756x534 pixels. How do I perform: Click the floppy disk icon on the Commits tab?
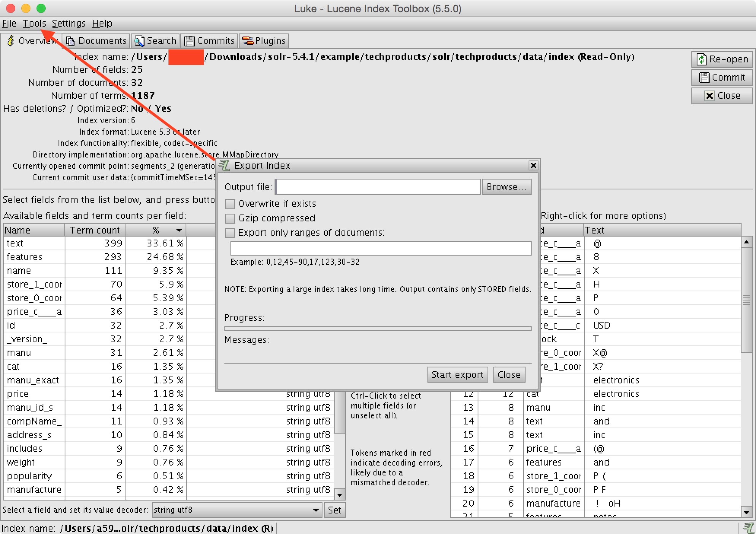click(x=189, y=41)
